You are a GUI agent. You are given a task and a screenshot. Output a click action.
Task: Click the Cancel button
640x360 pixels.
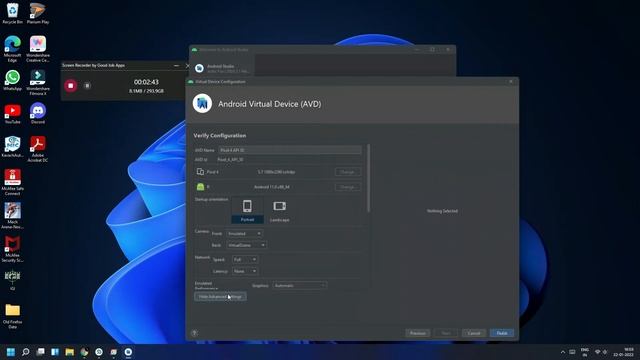click(474, 333)
